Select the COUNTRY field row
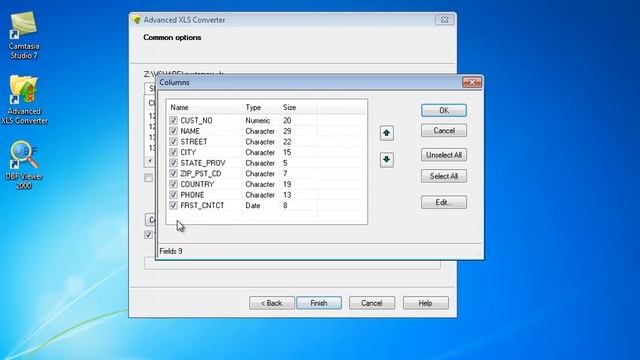The image size is (640, 360). (267, 184)
